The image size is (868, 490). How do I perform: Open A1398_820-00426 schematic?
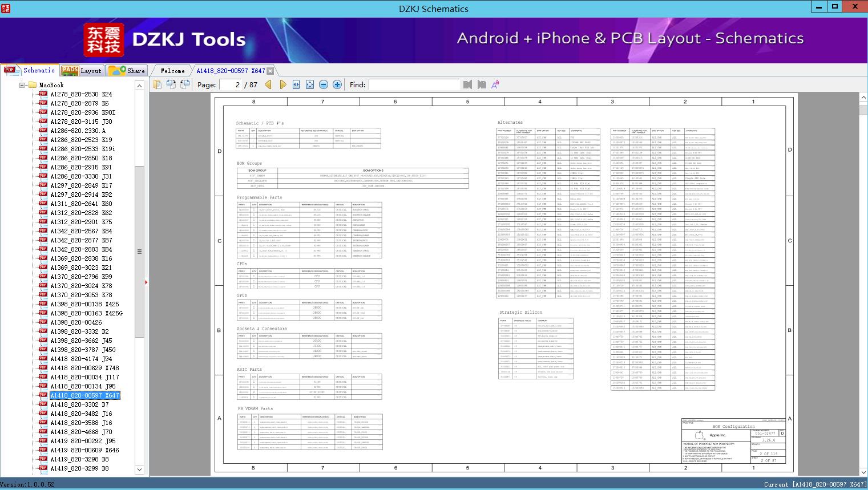76,322
